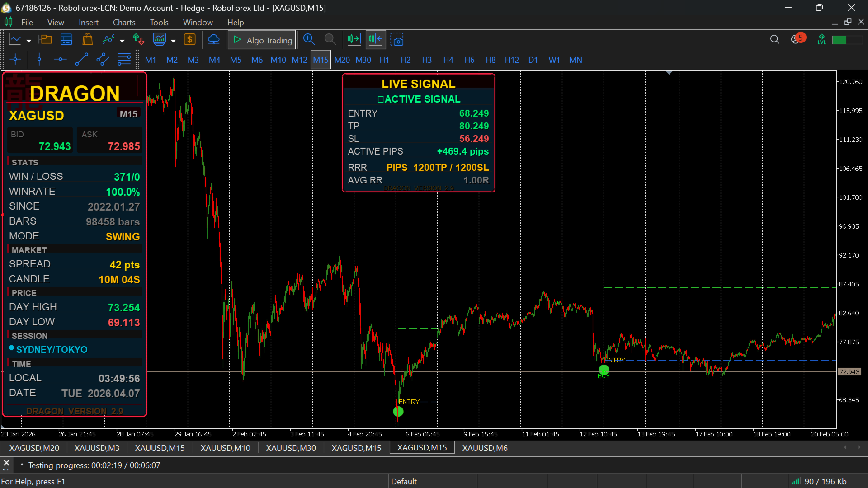Zoom in on the chart
Viewport: 868px width, 488px height.
pyautogui.click(x=309, y=40)
